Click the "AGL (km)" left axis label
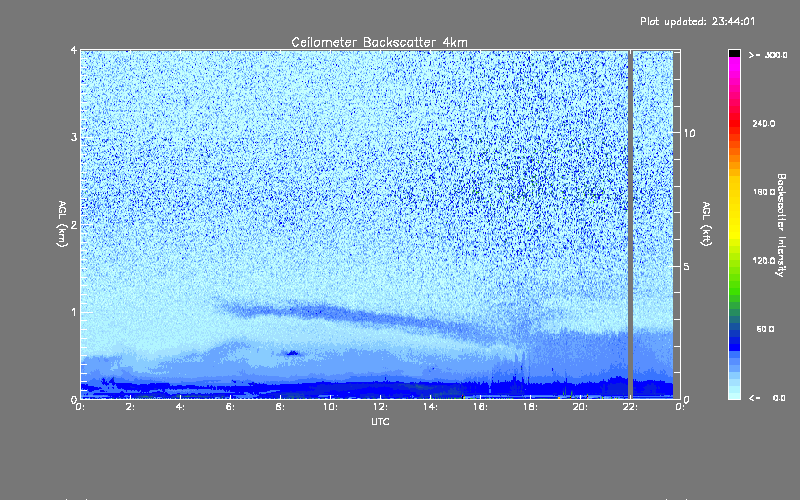Viewport: 800px width, 500px height. pyautogui.click(x=62, y=224)
